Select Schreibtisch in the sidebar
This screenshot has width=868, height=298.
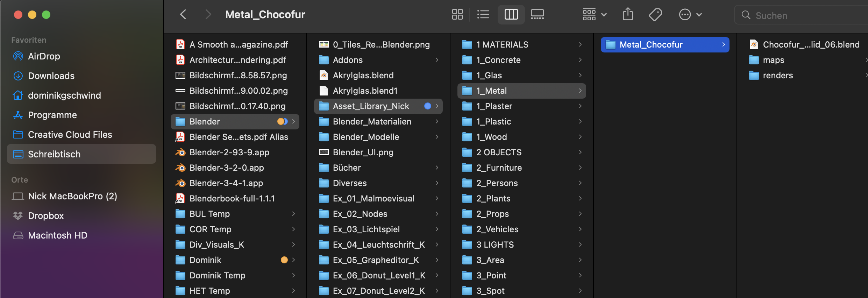(81, 154)
